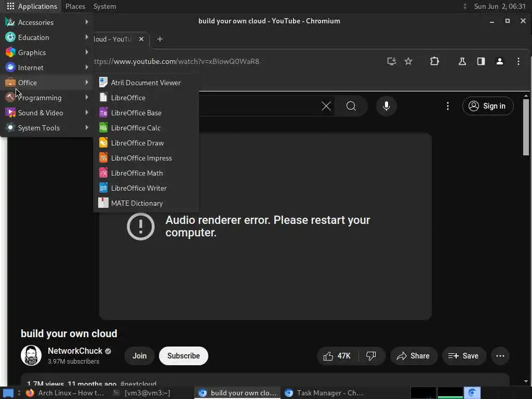Open the Chromium three-dot menu

pyautogui.click(x=518, y=61)
